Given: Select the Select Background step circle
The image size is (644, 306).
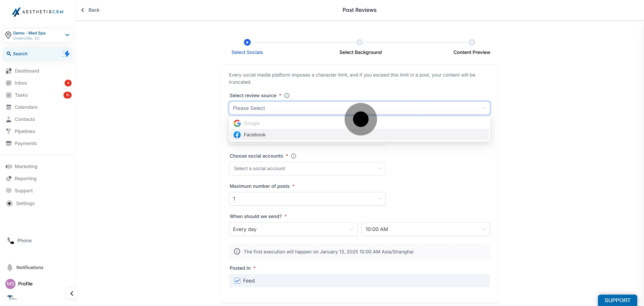Looking at the screenshot, I should (x=360, y=42).
